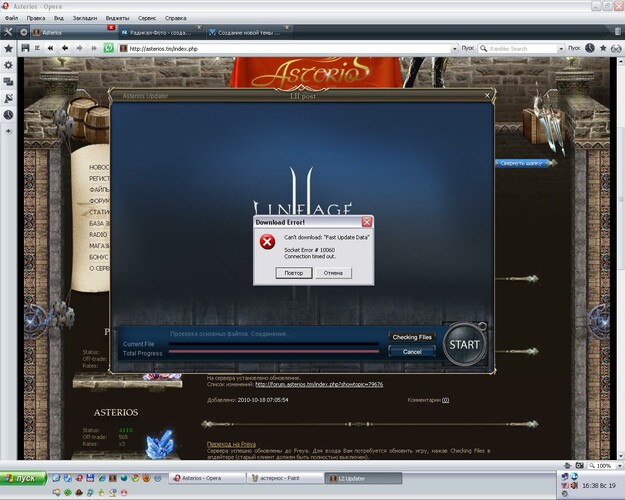Click the glasses icon in address toolbar
This screenshot has height=500, width=625.
pyautogui.click(x=616, y=49)
